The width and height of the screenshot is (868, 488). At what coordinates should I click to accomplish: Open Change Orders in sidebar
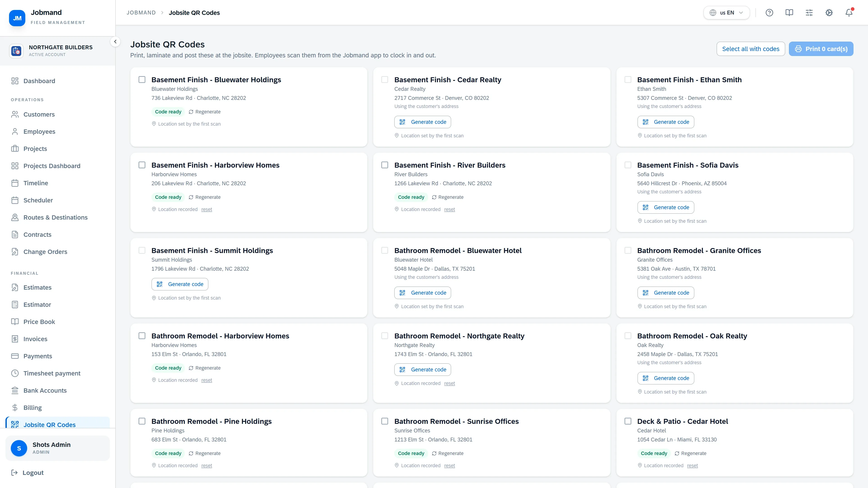point(57,252)
